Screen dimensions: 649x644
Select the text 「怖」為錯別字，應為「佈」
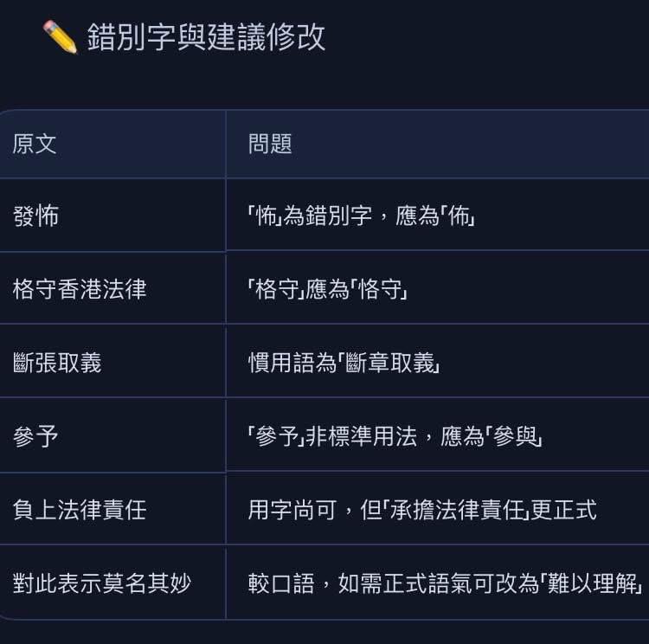coord(362,216)
